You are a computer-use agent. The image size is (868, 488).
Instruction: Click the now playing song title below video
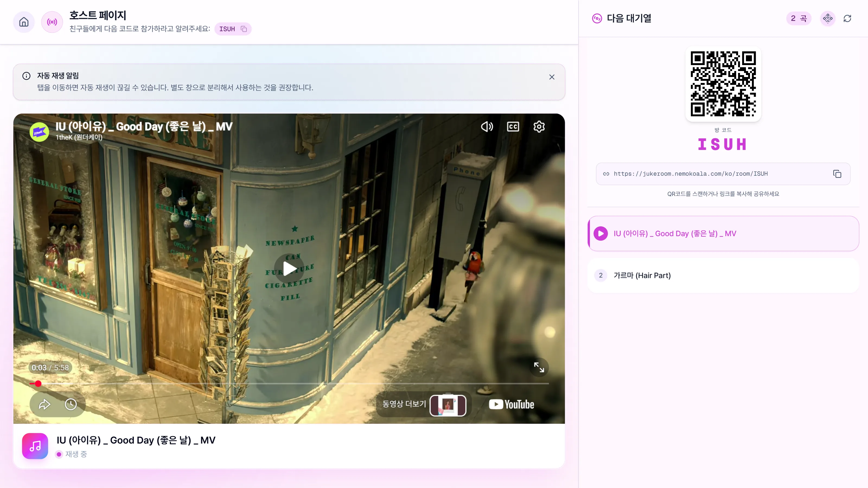pos(136,440)
